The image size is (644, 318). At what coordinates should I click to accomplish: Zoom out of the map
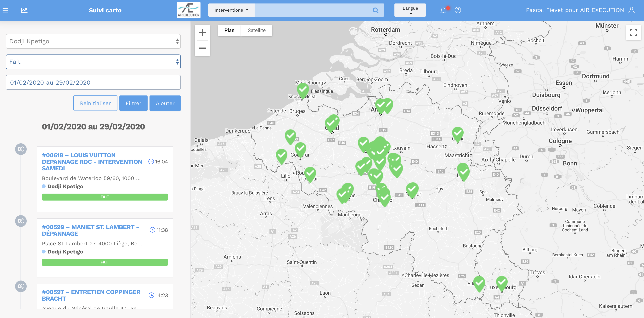[x=202, y=48]
